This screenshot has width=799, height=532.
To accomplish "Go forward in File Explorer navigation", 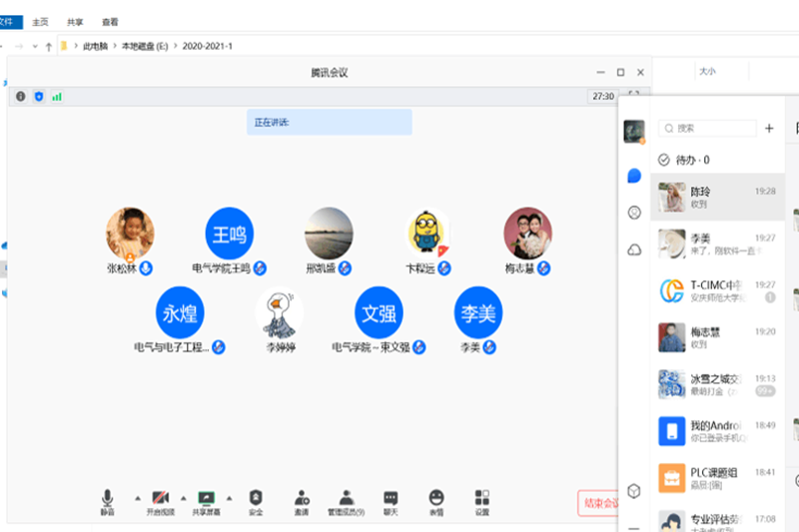I will point(19,46).
